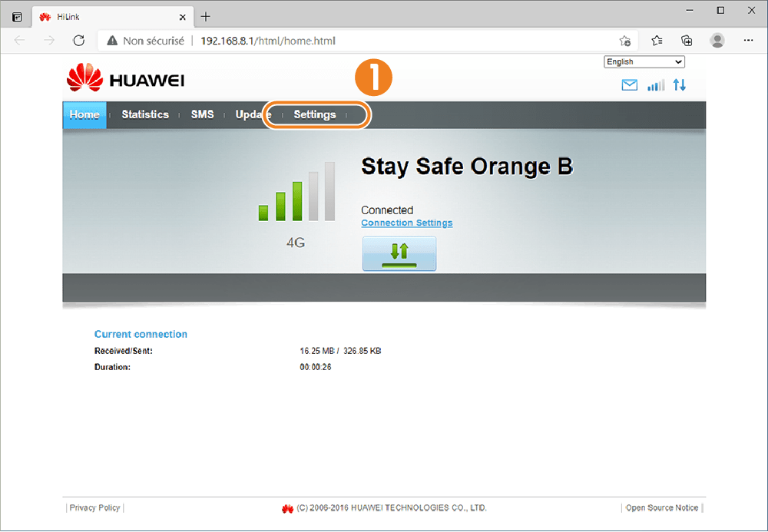Select the HiLink browser tab
Image resolution: width=768 pixels, height=532 pixels.
113,17
